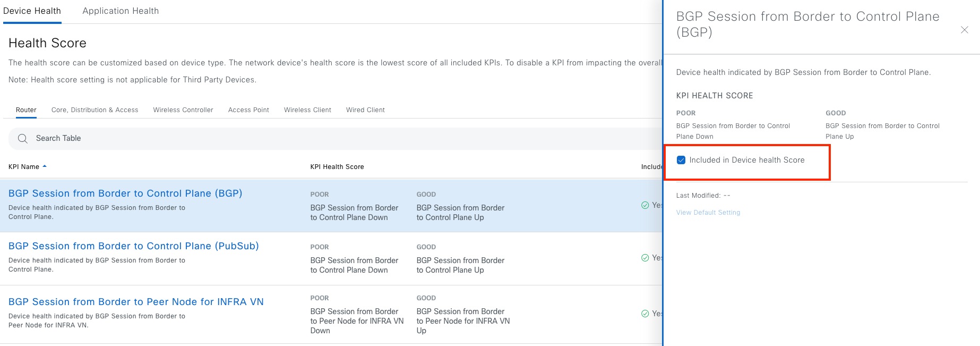Select the Device Health tab

point(32,11)
